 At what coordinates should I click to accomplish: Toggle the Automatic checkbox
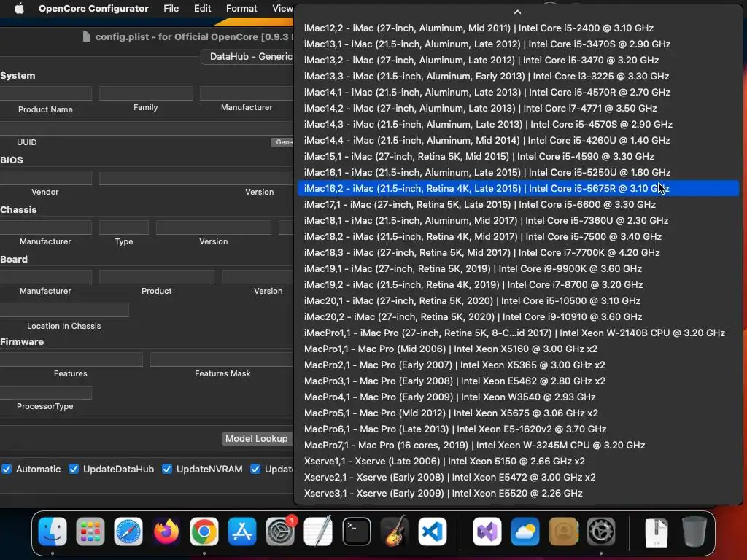point(7,469)
